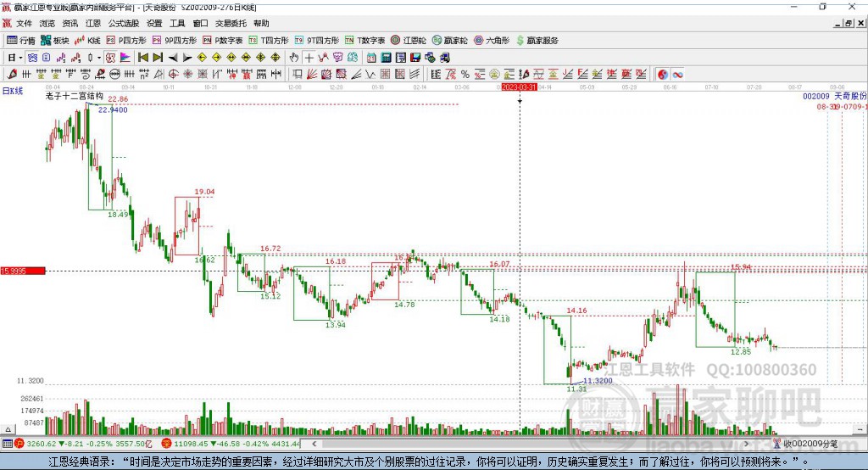
Task: Open the 公式选股 menu
Action: (x=124, y=23)
